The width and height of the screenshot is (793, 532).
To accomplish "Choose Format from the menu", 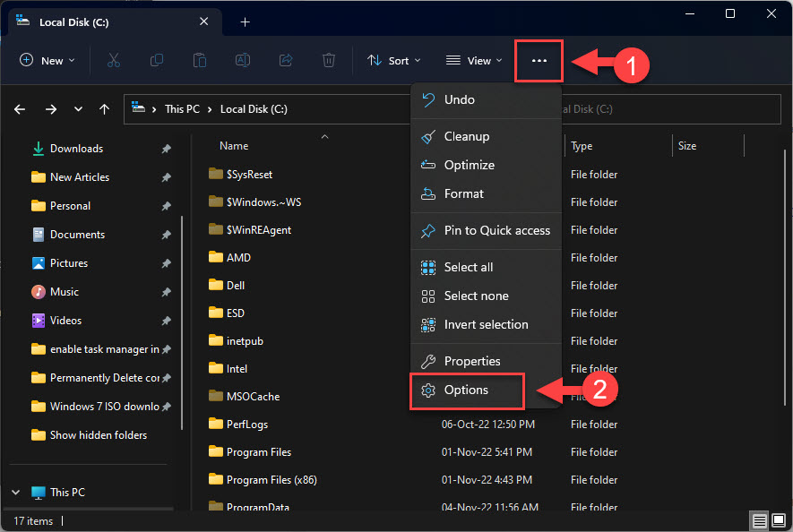I will point(487,193).
